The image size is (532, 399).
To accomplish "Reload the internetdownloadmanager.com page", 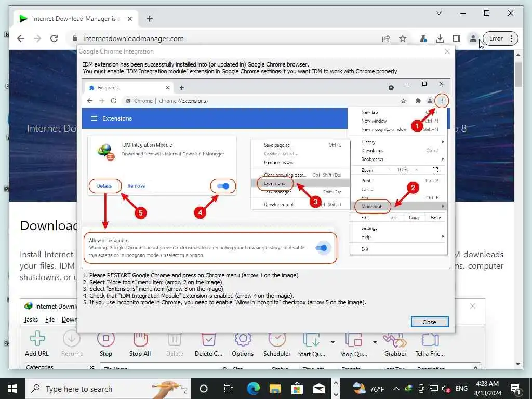I will click(x=54, y=38).
